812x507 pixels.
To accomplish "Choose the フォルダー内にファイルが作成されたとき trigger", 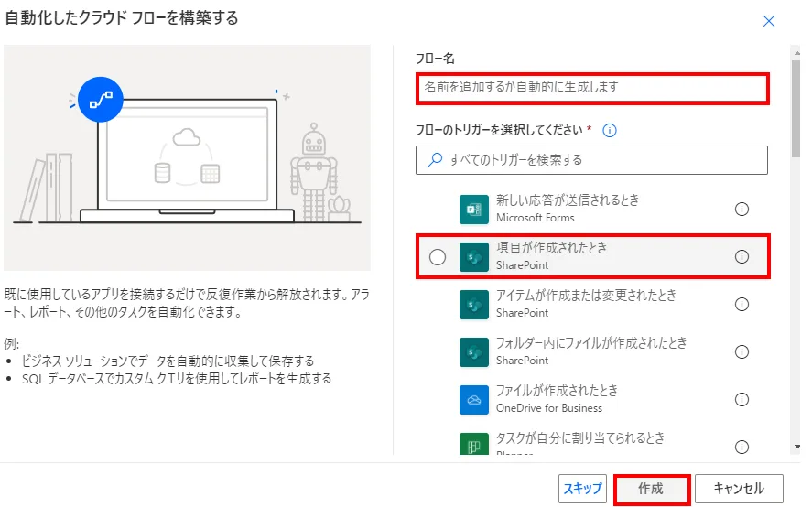I will coord(590,351).
